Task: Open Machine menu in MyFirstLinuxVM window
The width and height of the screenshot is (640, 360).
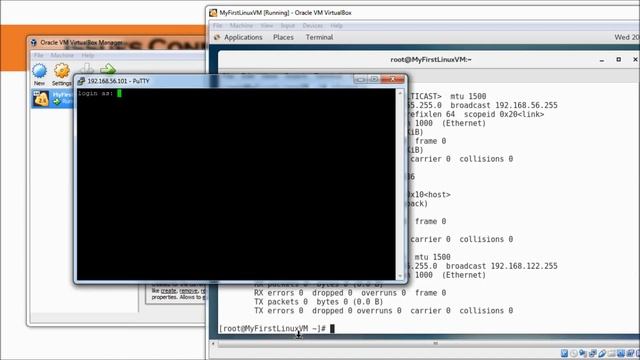Action: 241,25
